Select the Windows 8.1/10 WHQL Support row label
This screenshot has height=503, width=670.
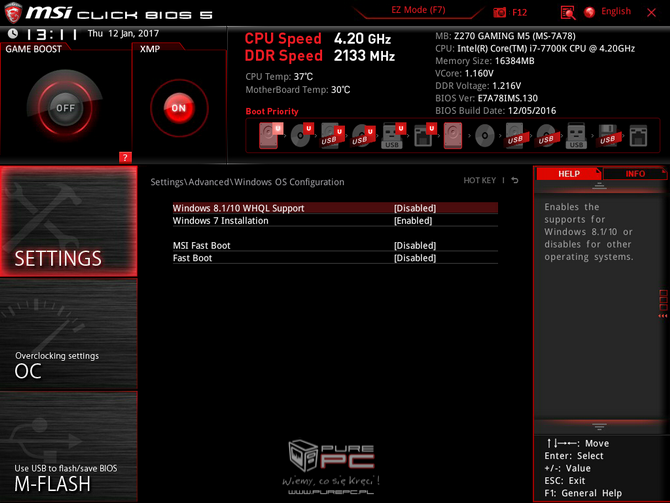[x=238, y=208]
